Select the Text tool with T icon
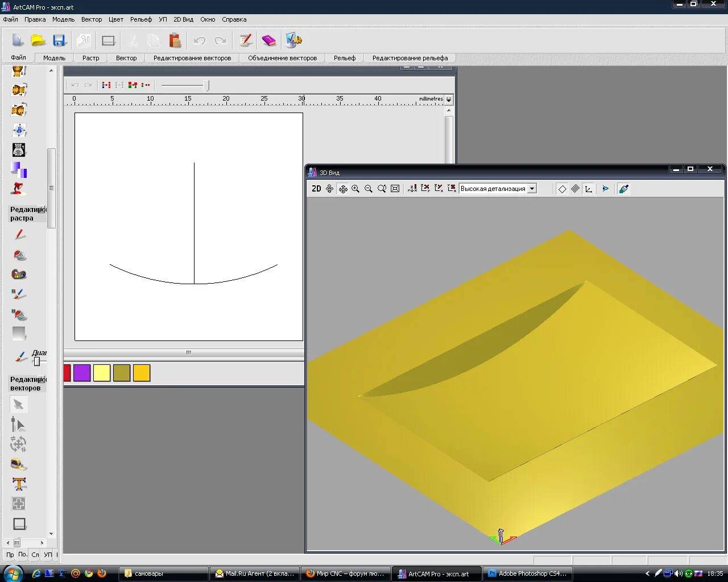This screenshot has width=728, height=582. pos(19,484)
